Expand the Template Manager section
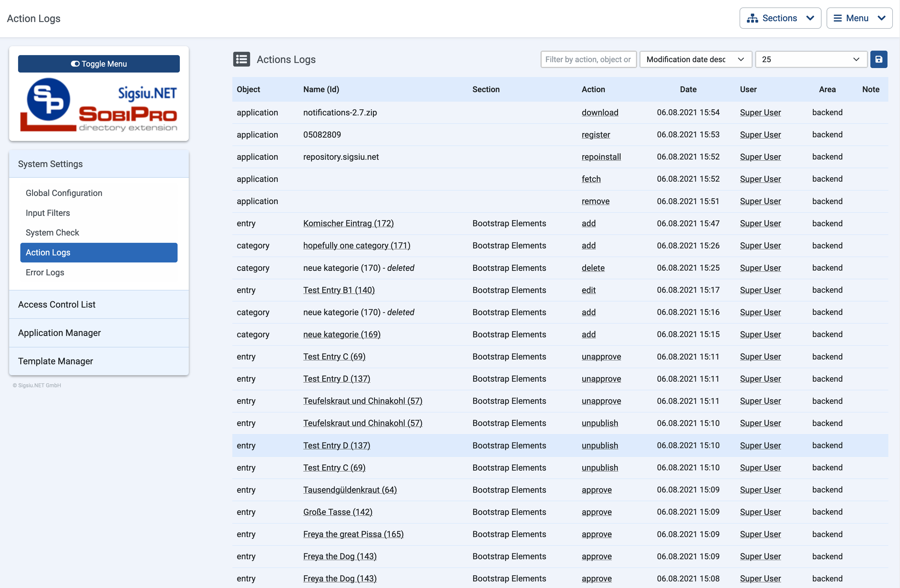The width and height of the screenshot is (900, 588). point(99,361)
